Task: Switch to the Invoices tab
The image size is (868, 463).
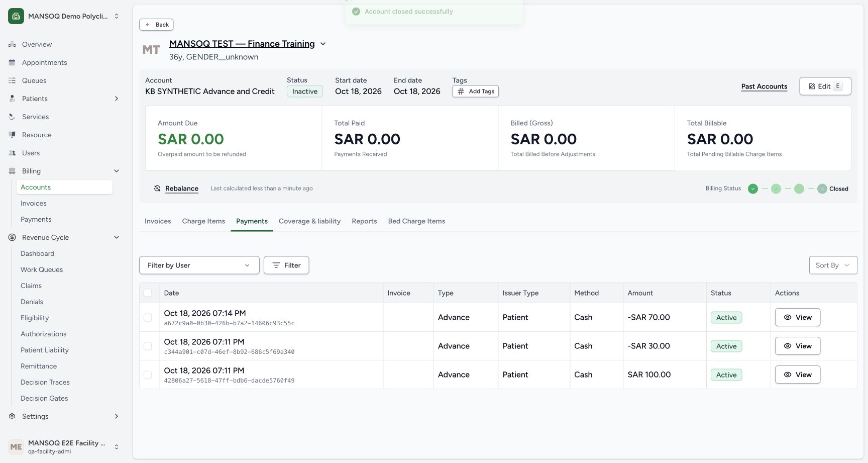Action: pos(158,221)
